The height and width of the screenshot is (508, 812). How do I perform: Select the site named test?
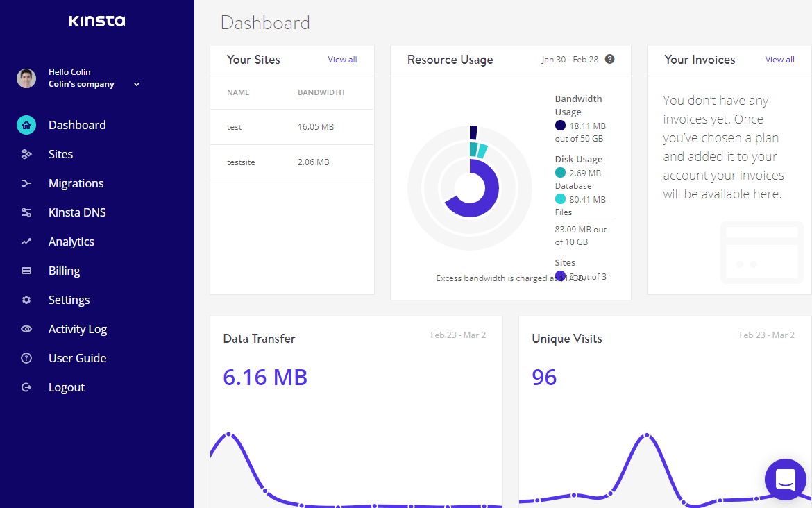coord(234,127)
